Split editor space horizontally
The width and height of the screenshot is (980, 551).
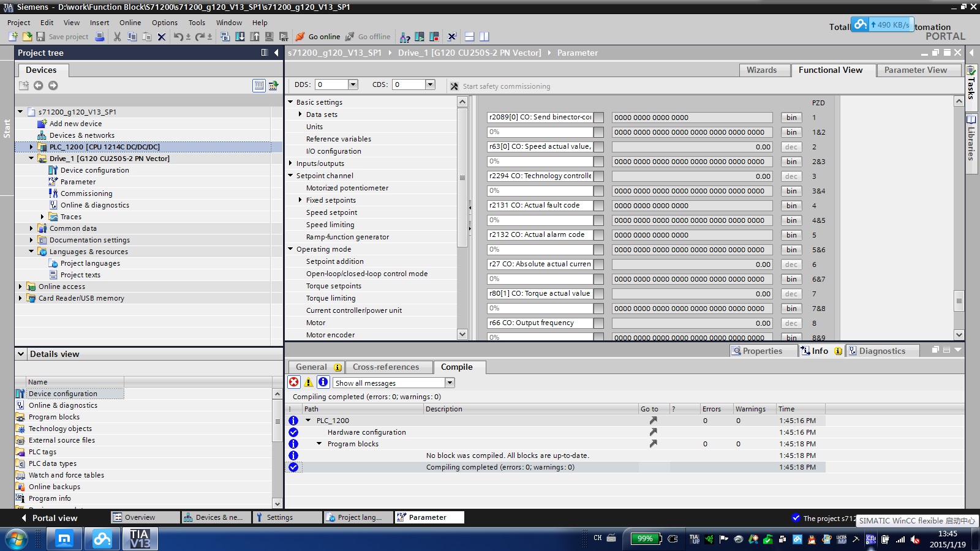pyautogui.click(x=470, y=37)
